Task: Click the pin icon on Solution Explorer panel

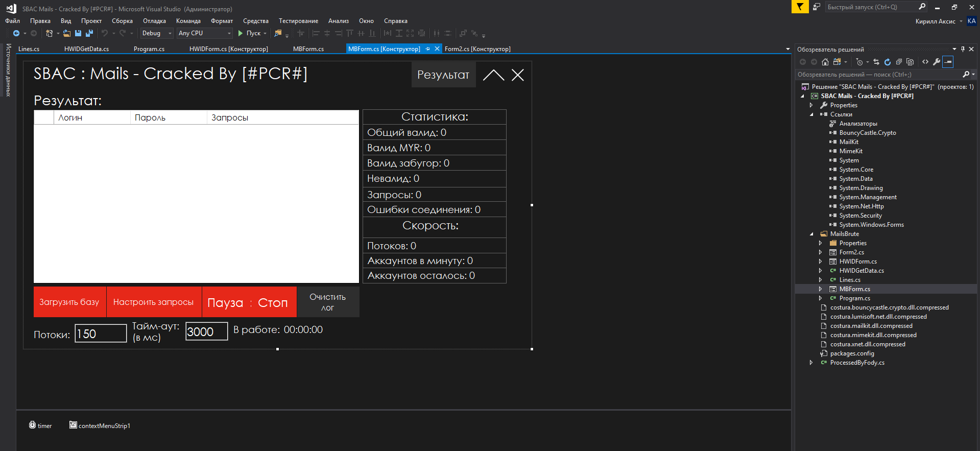Action: click(x=963, y=49)
